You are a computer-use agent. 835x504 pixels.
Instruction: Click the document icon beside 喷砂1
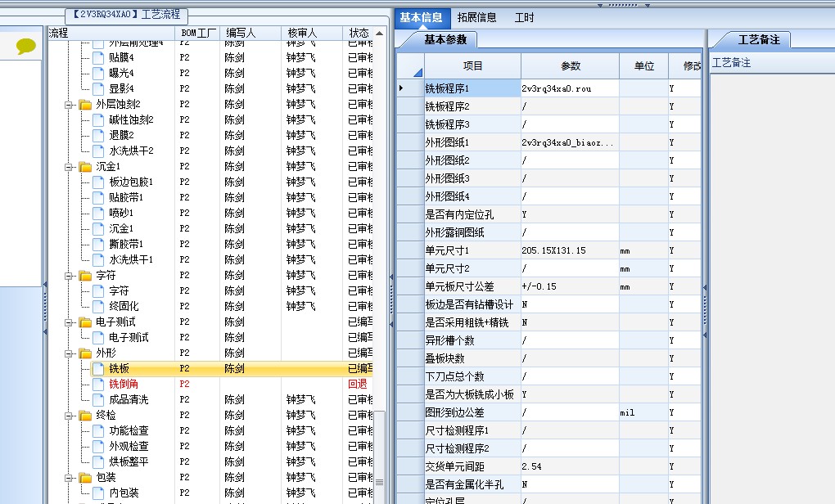[98, 213]
